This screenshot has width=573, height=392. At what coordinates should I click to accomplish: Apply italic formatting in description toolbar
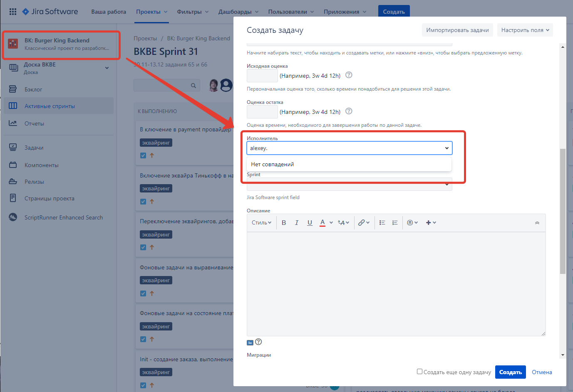297,223
